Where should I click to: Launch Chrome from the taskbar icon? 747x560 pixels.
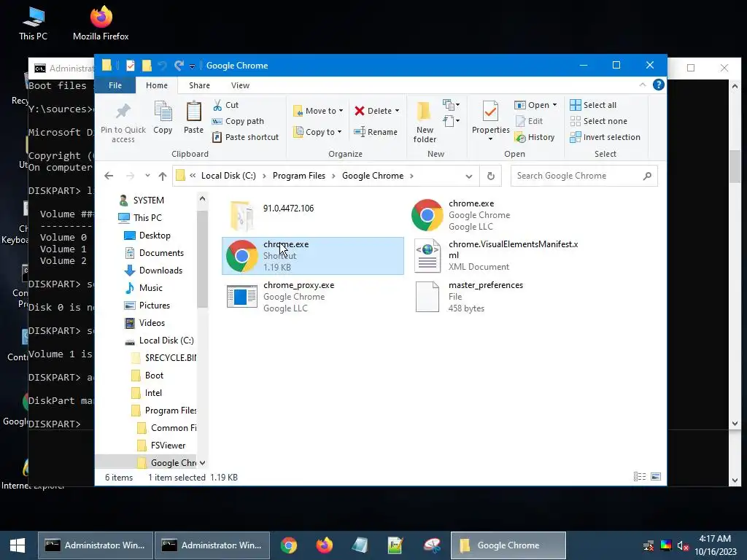(288, 545)
